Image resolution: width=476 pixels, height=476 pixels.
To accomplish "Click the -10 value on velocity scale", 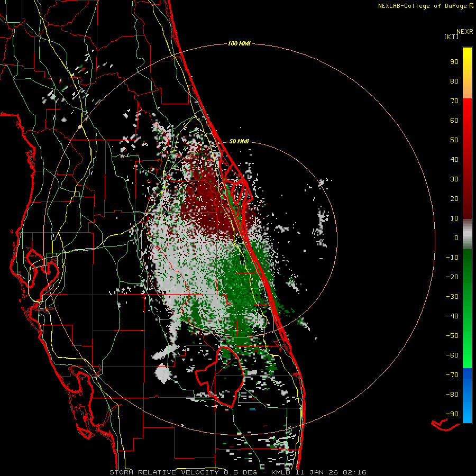I will (452, 258).
